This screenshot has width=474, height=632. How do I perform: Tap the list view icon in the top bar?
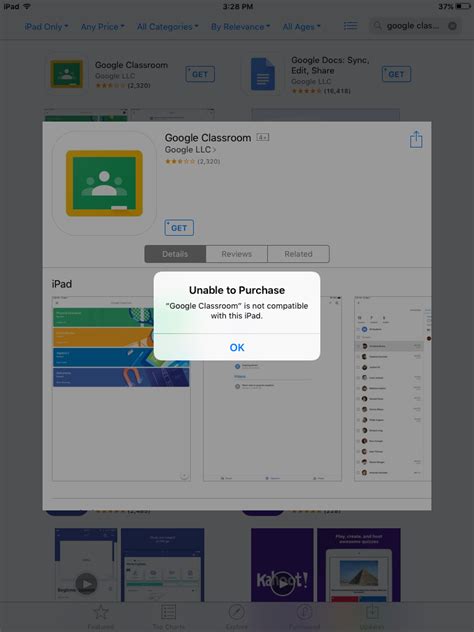pos(350,26)
